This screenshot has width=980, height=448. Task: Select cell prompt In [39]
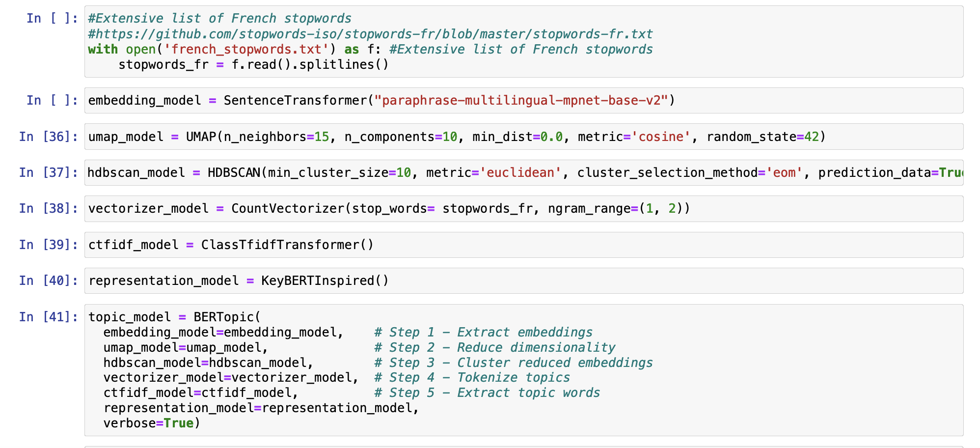49,245
